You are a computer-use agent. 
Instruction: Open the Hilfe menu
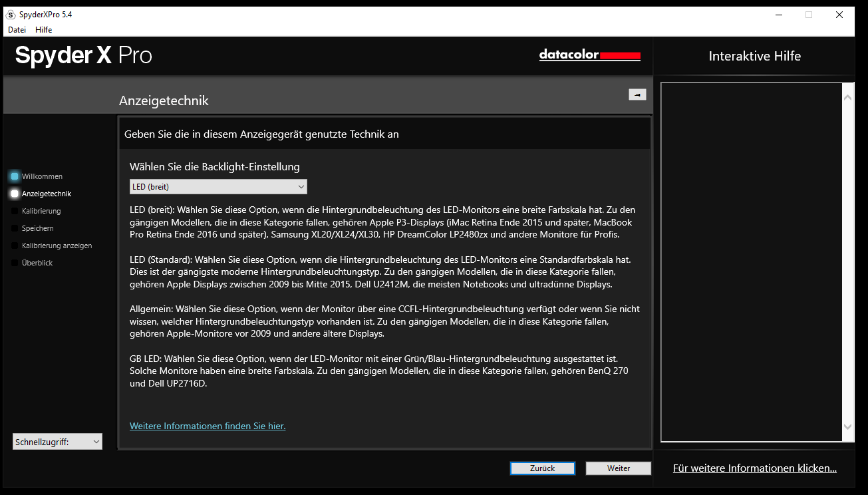tap(44, 29)
